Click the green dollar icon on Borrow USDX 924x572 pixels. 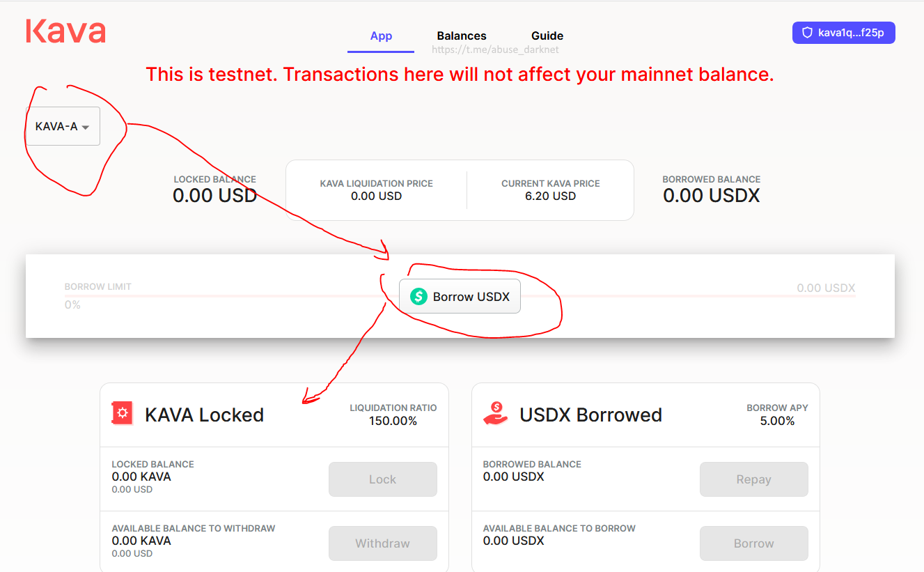tap(418, 297)
